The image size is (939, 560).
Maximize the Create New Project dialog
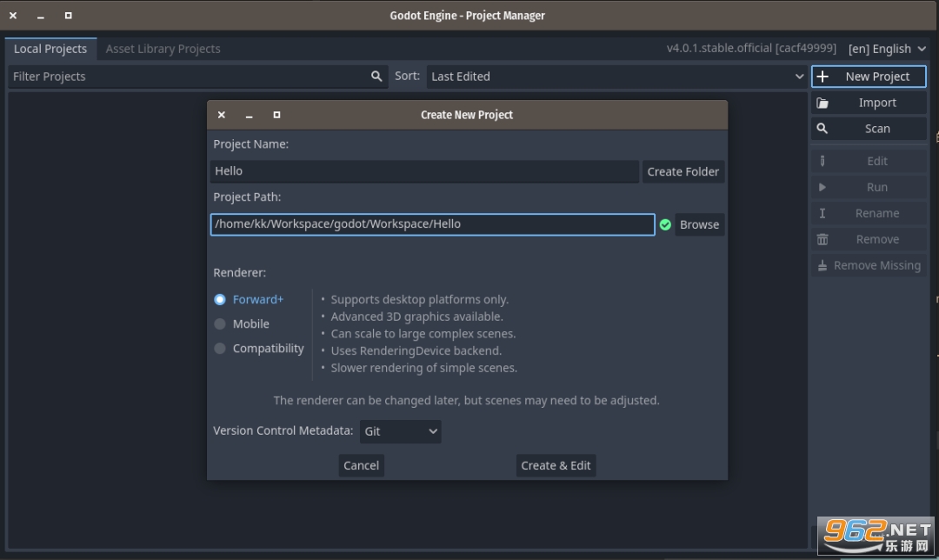(x=276, y=115)
